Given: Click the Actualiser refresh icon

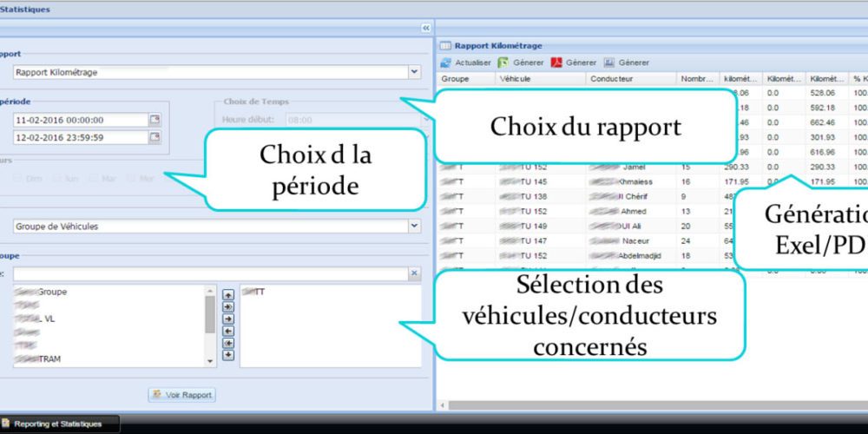Looking at the screenshot, I should tap(445, 62).
